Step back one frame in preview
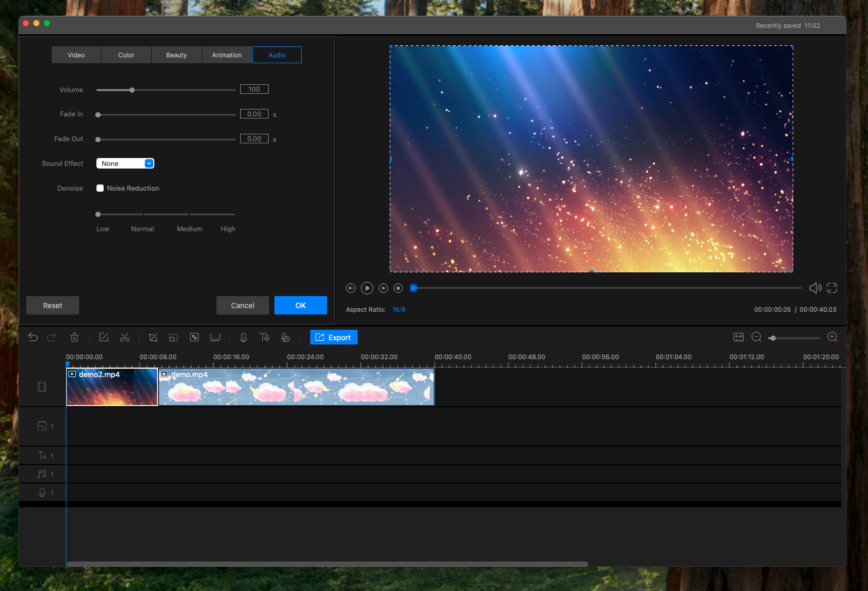Viewport: 868px width, 591px height. [x=351, y=288]
